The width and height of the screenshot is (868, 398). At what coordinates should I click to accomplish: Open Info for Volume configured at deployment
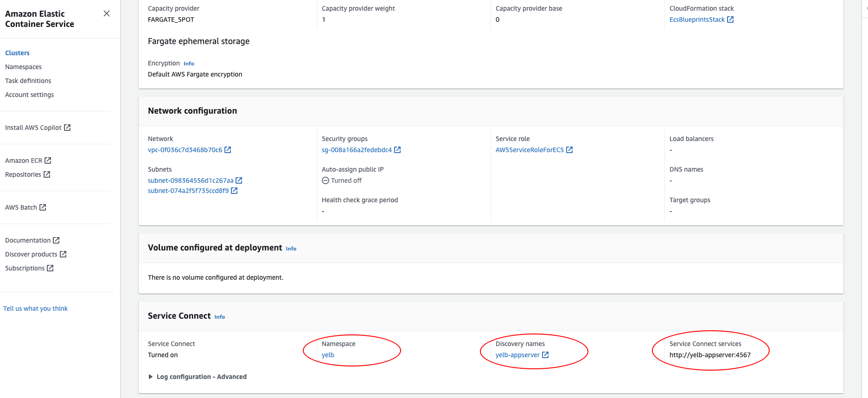point(291,249)
